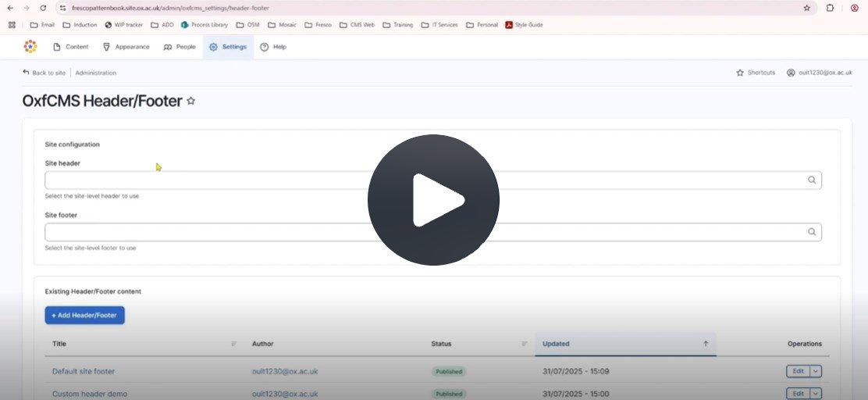
Task: Open the Settings menu
Action: 228,47
